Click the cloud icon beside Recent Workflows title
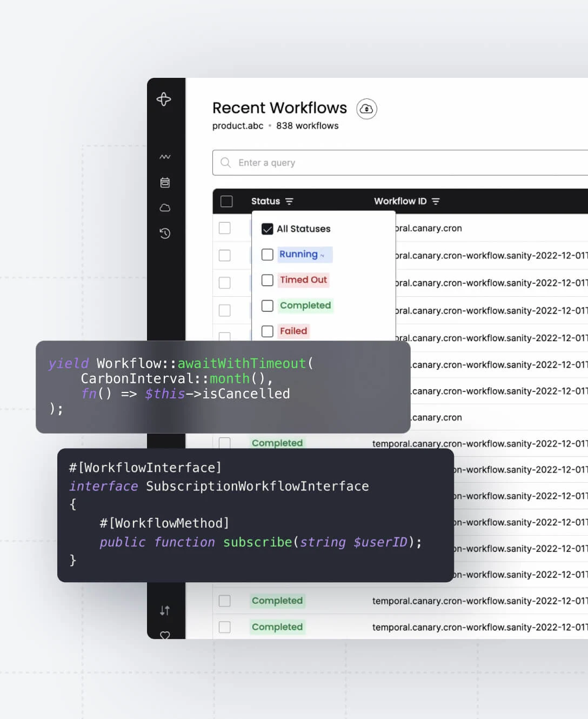The height and width of the screenshot is (719, 588). click(366, 109)
